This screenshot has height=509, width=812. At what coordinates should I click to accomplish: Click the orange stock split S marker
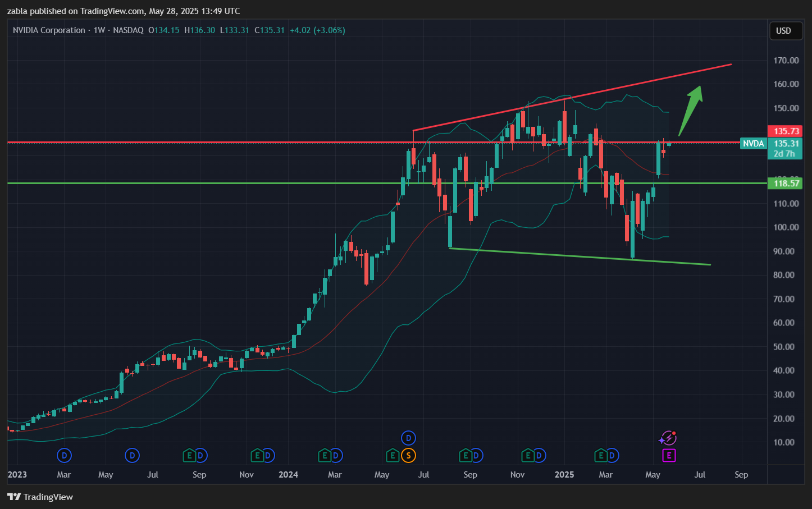(408, 455)
